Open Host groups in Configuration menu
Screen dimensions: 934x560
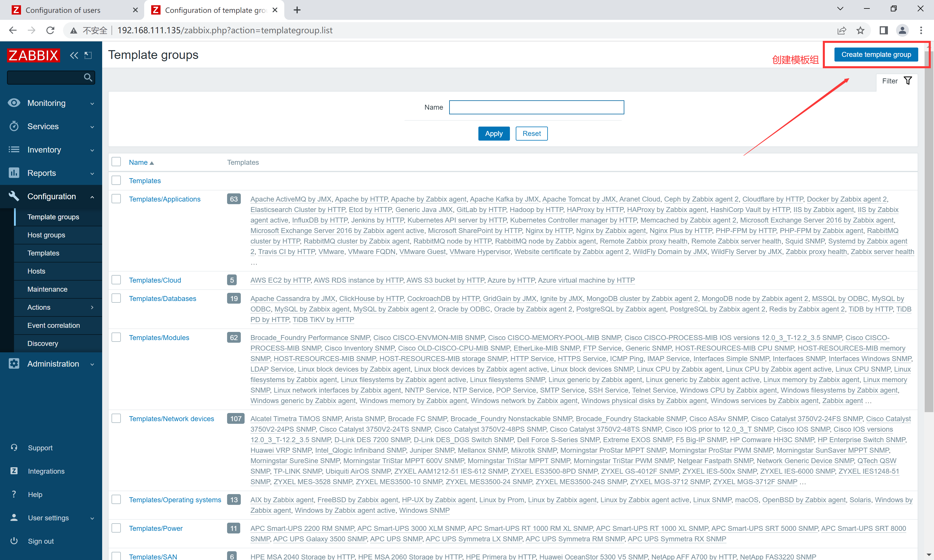58,235
